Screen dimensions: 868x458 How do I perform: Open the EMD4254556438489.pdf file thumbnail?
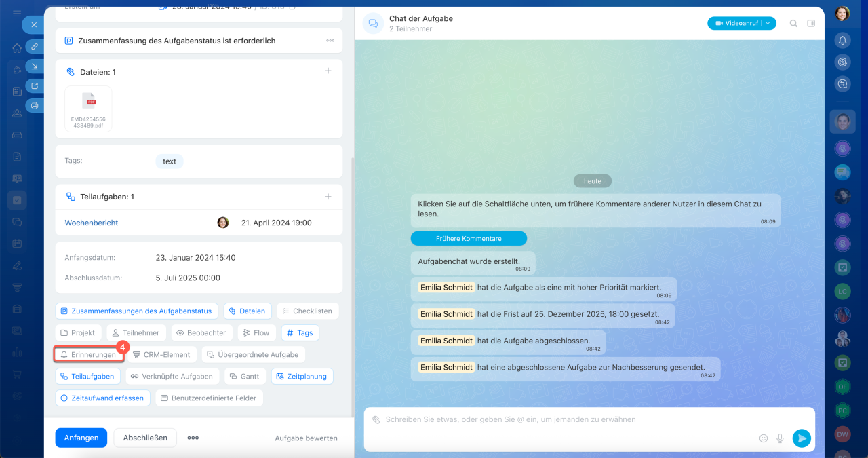pos(89,109)
